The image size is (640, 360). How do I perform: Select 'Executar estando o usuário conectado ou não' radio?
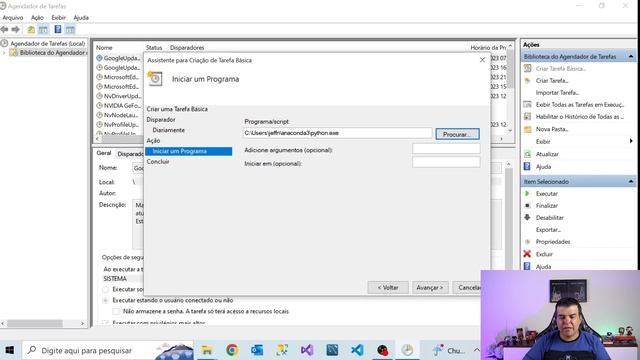coord(106,300)
